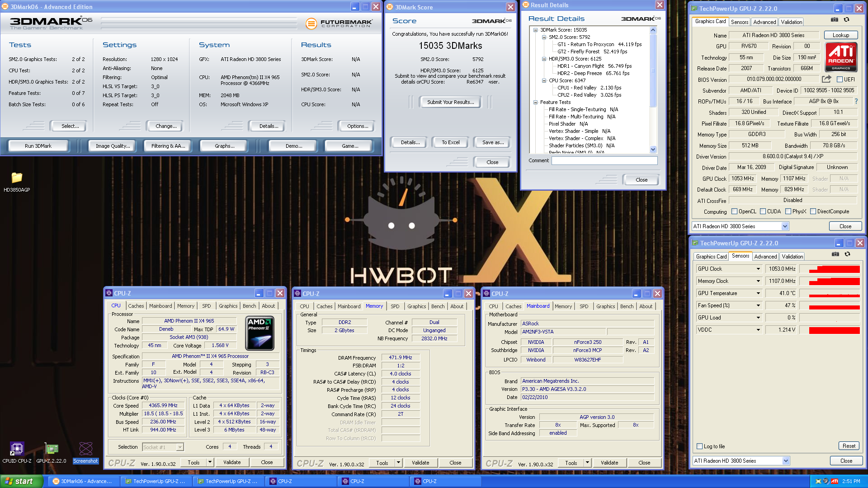Click the CPU-Z Mainboard window title bar icon
Screen dimensions: 868x488
coord(487,293)
